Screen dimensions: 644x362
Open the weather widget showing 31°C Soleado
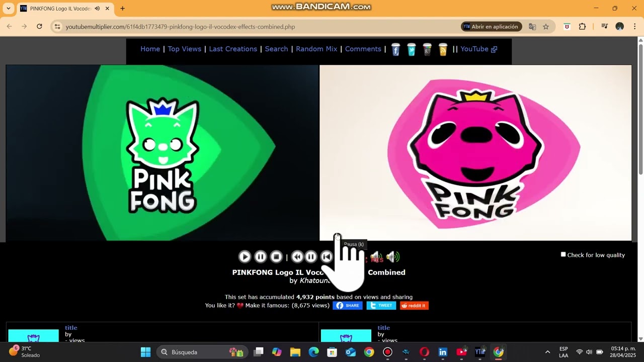pyautogui.click(x=24, y=352)
